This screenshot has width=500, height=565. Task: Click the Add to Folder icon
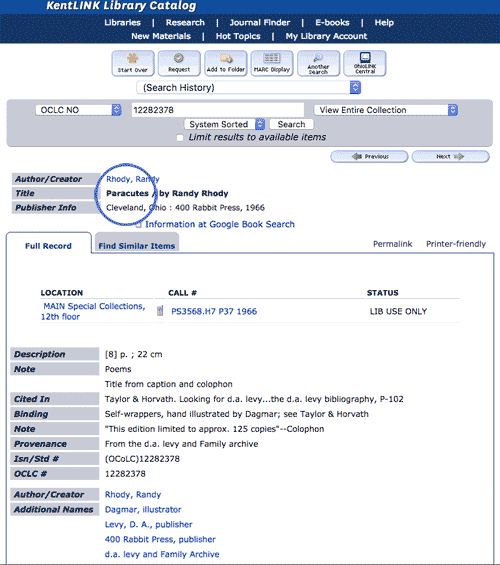tap(226, 63)
